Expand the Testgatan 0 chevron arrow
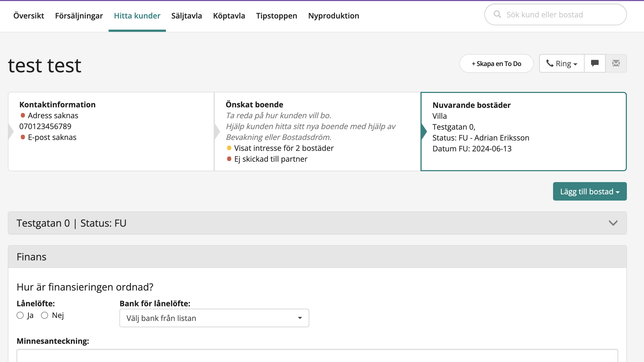Screen dimensions: 644x362 (x=613, y=223)
